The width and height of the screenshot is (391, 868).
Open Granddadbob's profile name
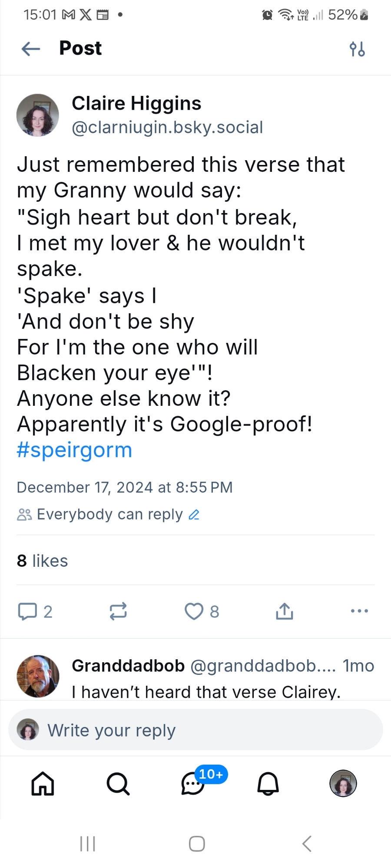(128, 666)
